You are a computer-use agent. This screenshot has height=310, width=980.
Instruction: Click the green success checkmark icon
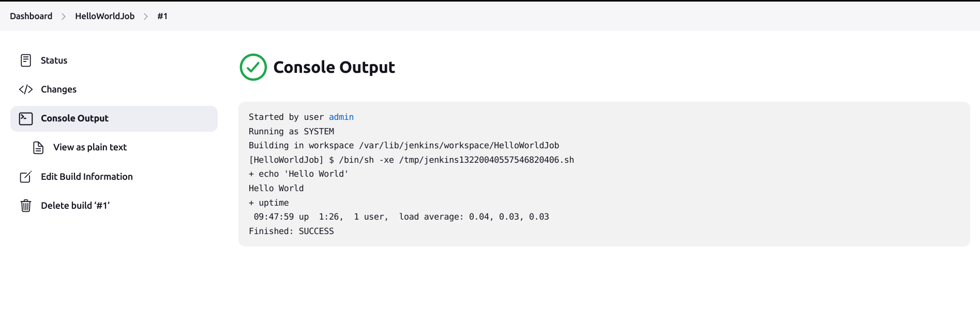click(253, 67)
